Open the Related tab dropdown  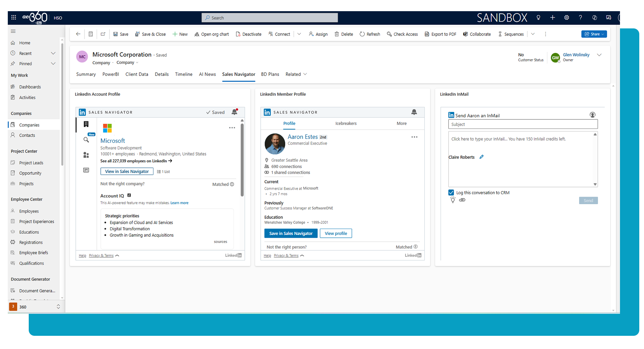[x=296, y=74]
